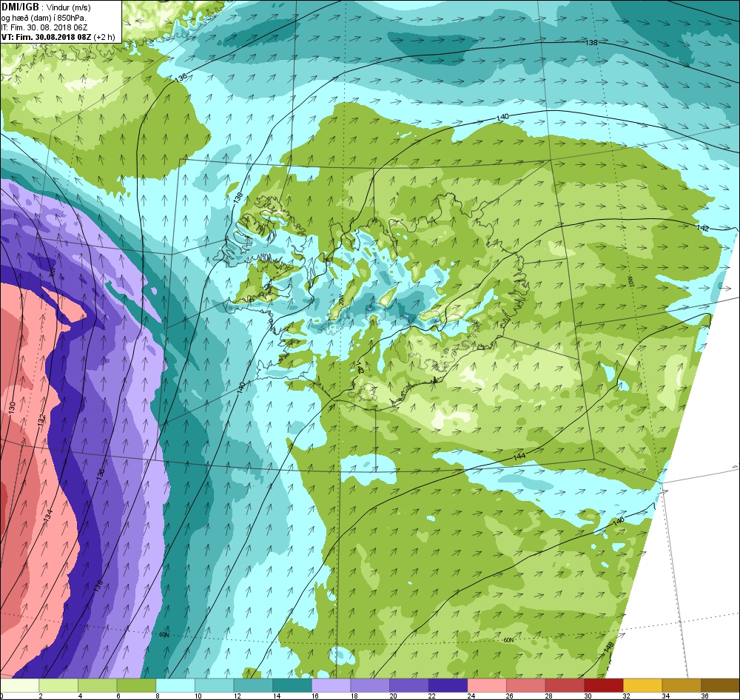
Task: Click the legend tick value "24"
Action: coord(471,696)
